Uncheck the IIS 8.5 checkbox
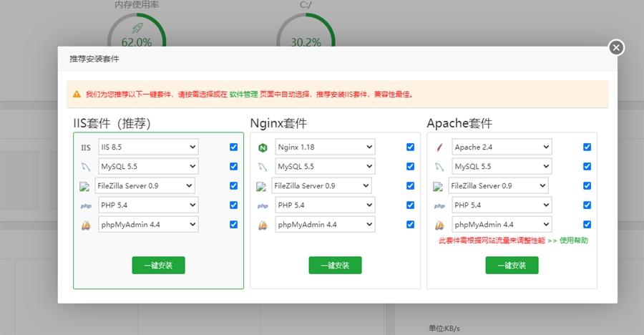Image resolution: width=644 pixels, height=335 pixels. [x=233, y=147]
